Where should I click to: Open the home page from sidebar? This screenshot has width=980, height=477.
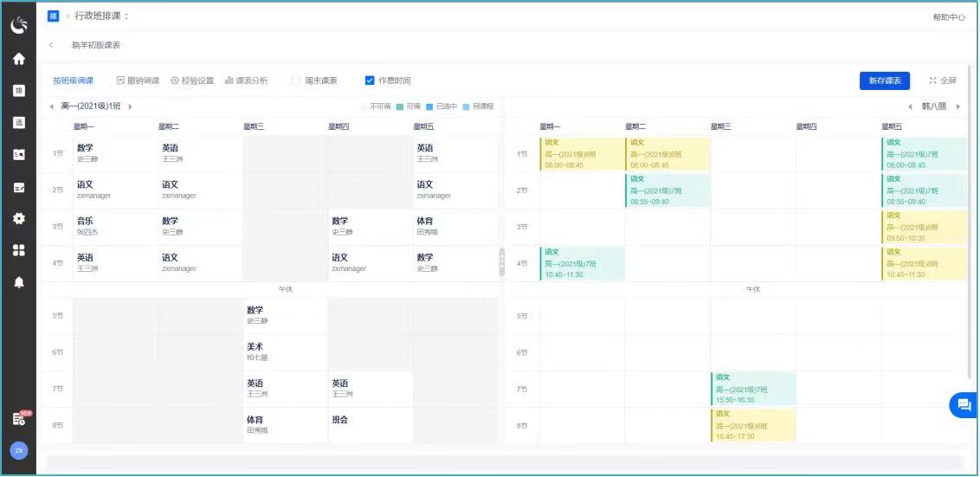click(x=18, y=59)
